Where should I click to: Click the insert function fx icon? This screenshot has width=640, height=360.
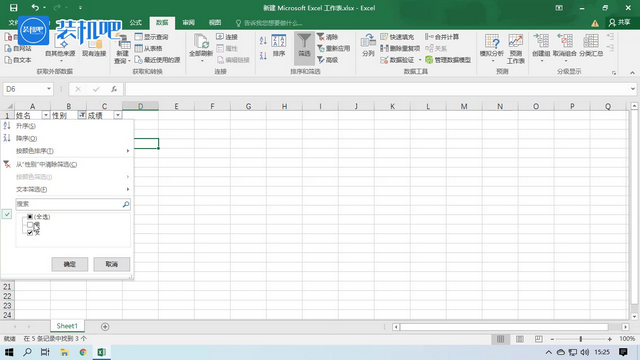(x=114, y=89)
